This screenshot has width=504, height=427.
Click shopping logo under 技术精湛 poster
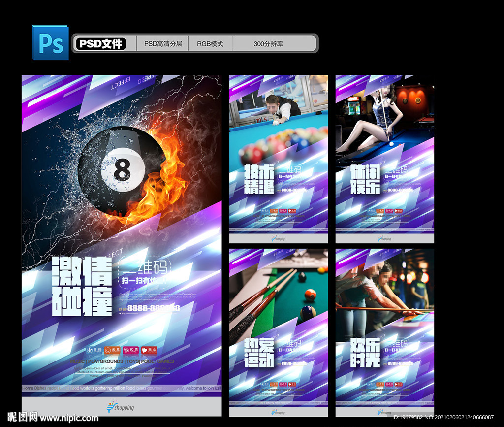coord(278,238)
